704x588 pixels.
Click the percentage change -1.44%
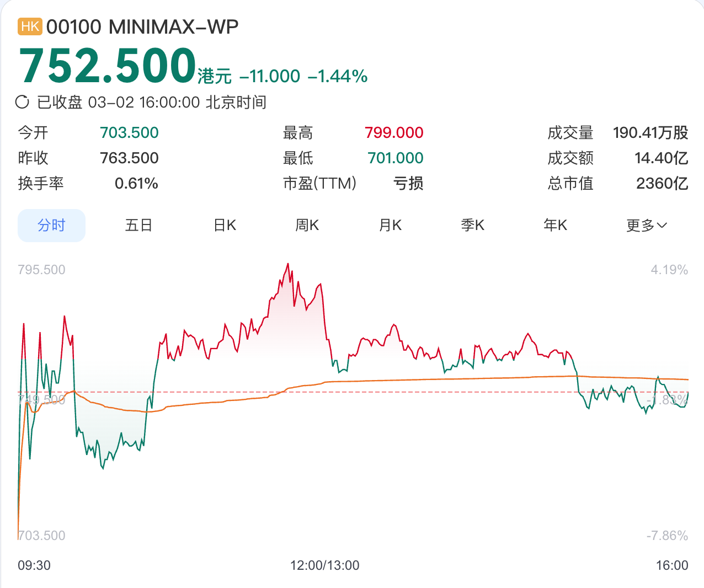[x=338, y=76]
